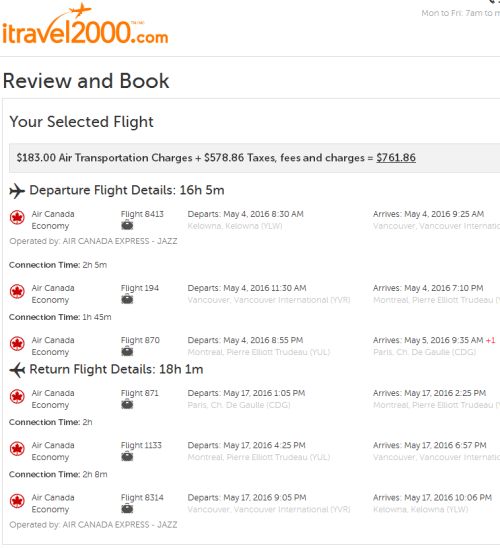Click Air Canada logo beside Flight 870
The image size is (500, 548).
coord(17,344)
